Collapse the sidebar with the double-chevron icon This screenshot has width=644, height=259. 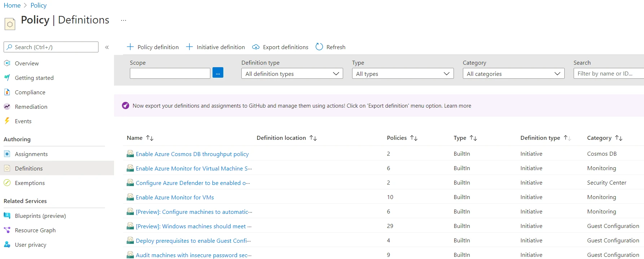click(107, 47)
